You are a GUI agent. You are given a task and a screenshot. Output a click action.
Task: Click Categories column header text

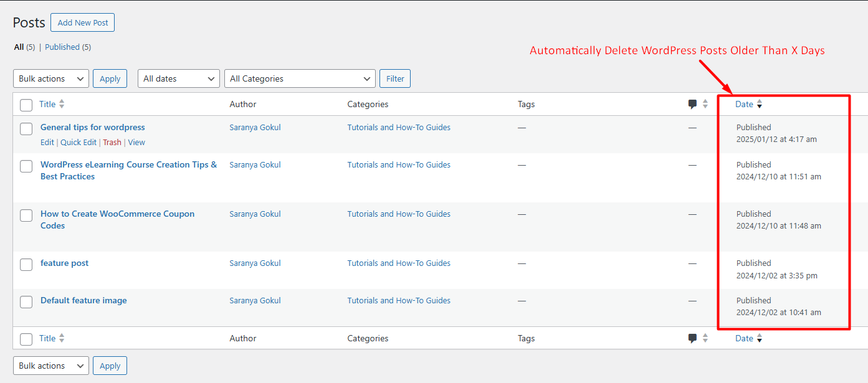click(x=368, y=104)
